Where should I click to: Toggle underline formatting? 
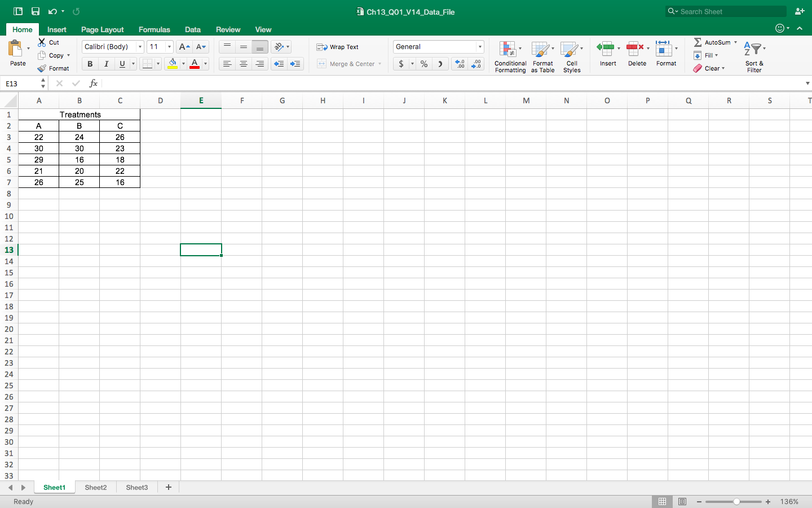click(x=122, y=64)
